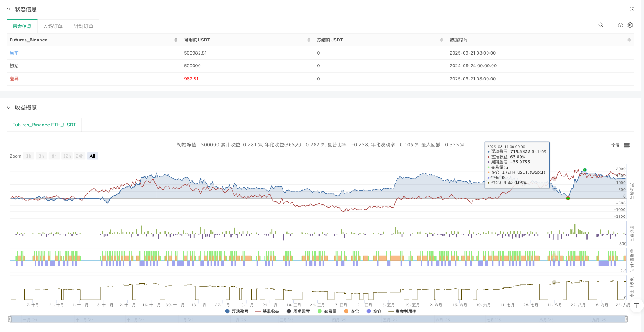Click the cloud download icon

621,25
